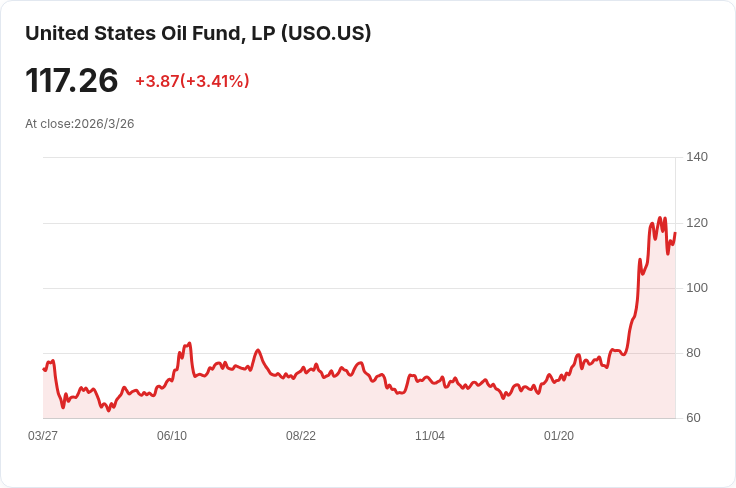Select the 11/04 date on x-axis
736x488 pixels.
pyautogui.click(x=430, y=436)
